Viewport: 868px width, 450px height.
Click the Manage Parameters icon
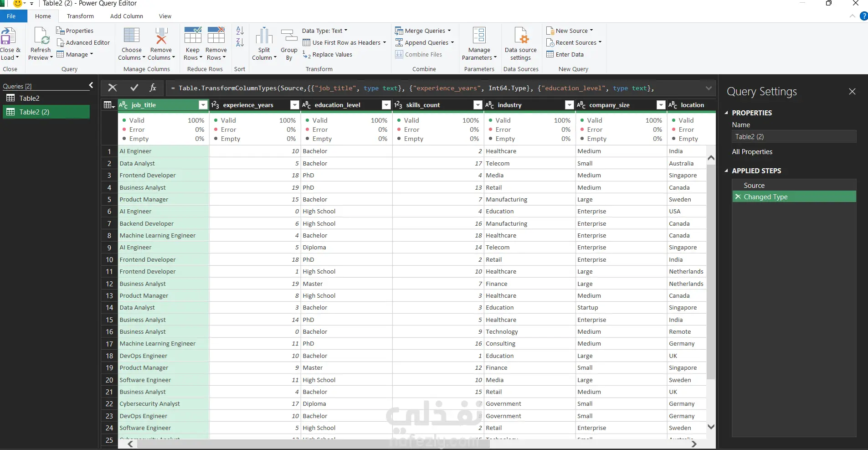click(479, 36)
